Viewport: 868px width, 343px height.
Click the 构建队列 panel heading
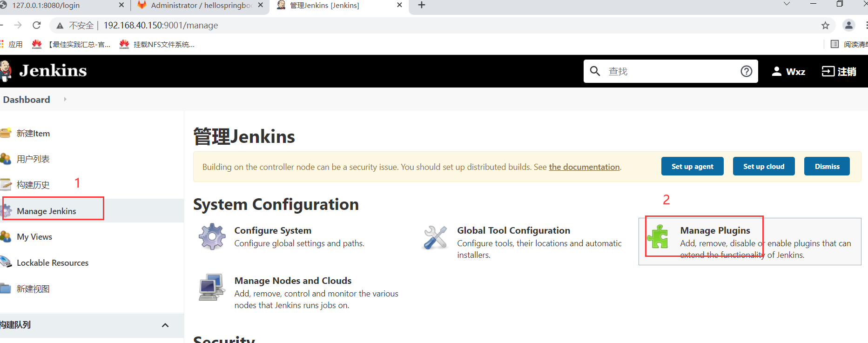pos(15,325)
